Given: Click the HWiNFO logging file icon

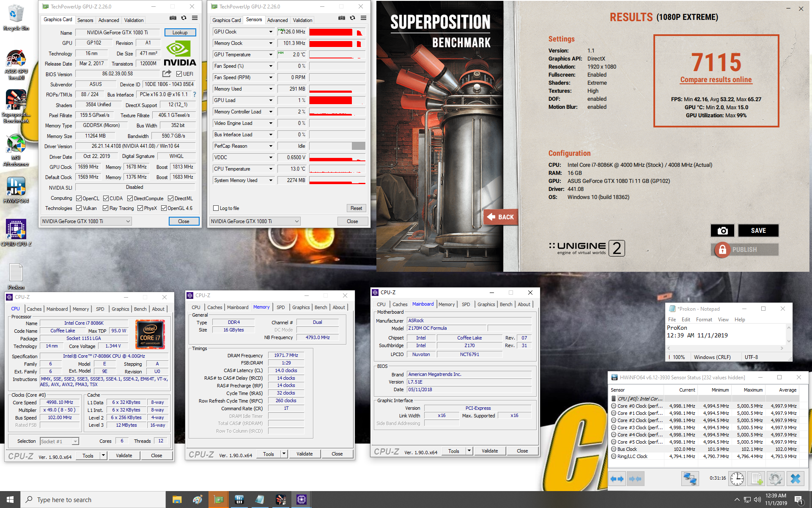Looking at the screenshot, I should (756, 479).
